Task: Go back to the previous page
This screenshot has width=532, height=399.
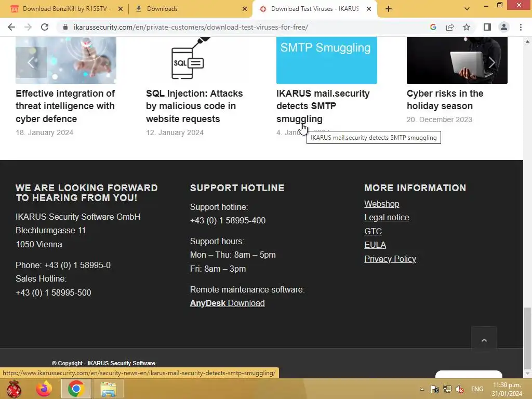Action: pos(11,27)
